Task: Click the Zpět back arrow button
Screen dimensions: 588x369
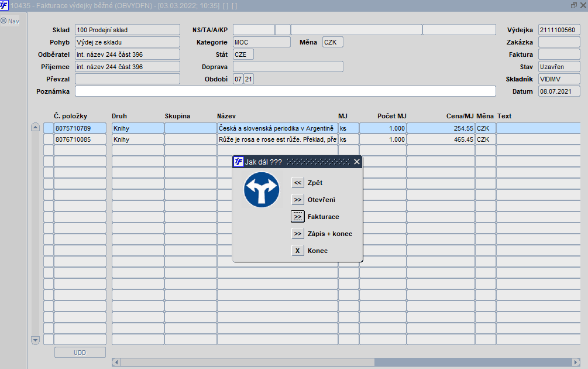Action: pyautogui.click(x=297, y=183)
